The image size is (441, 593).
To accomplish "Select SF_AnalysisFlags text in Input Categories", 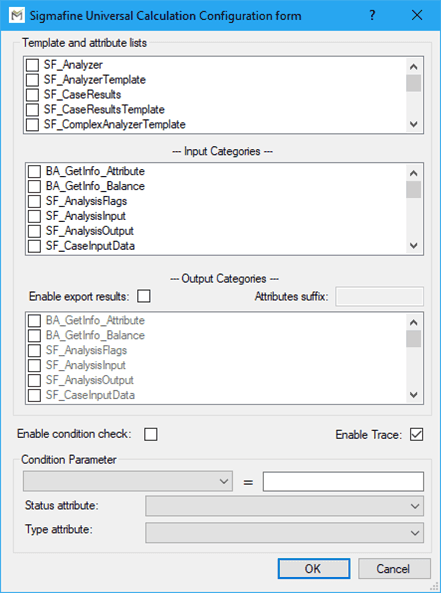I will [86, 201].
